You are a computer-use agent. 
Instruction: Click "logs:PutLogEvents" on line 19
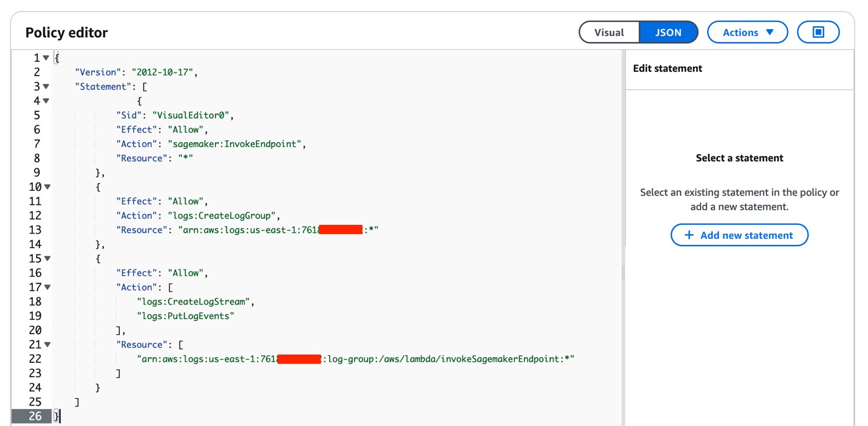(185, 316)
